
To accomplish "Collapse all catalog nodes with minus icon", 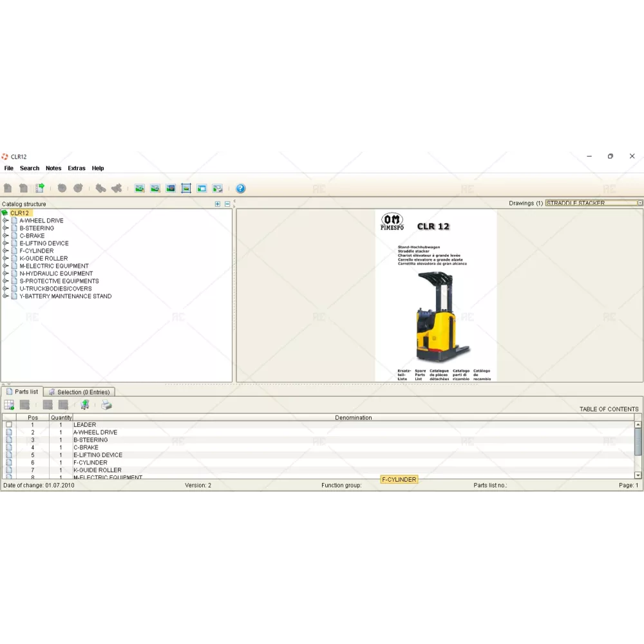I will click(227, 204).
